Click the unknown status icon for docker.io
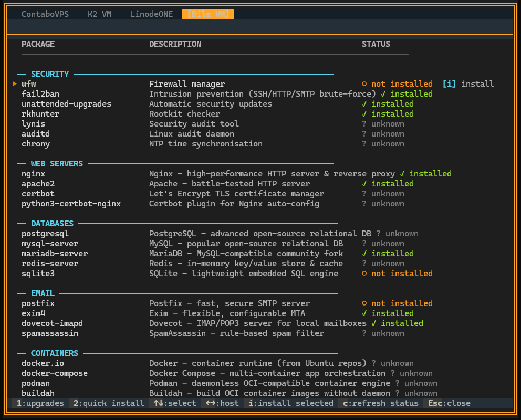Viewport: 521px width, 420px height. point(374,363)
